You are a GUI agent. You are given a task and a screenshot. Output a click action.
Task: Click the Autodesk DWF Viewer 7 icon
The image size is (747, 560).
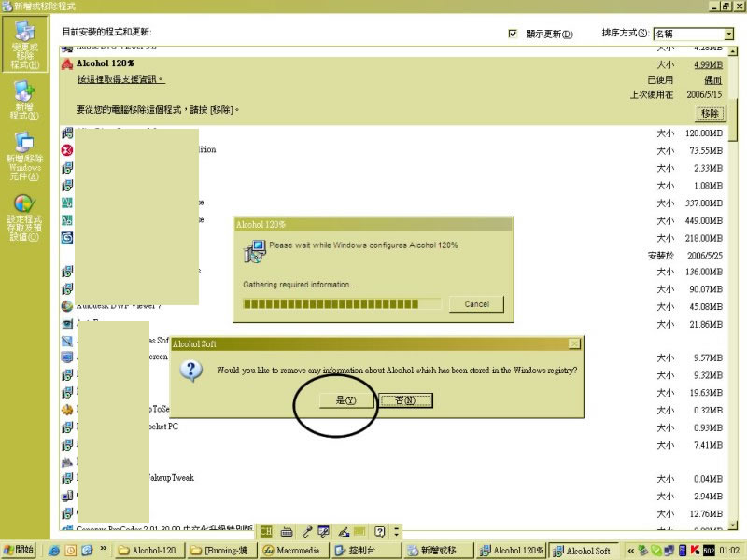[x=67, y=307]
